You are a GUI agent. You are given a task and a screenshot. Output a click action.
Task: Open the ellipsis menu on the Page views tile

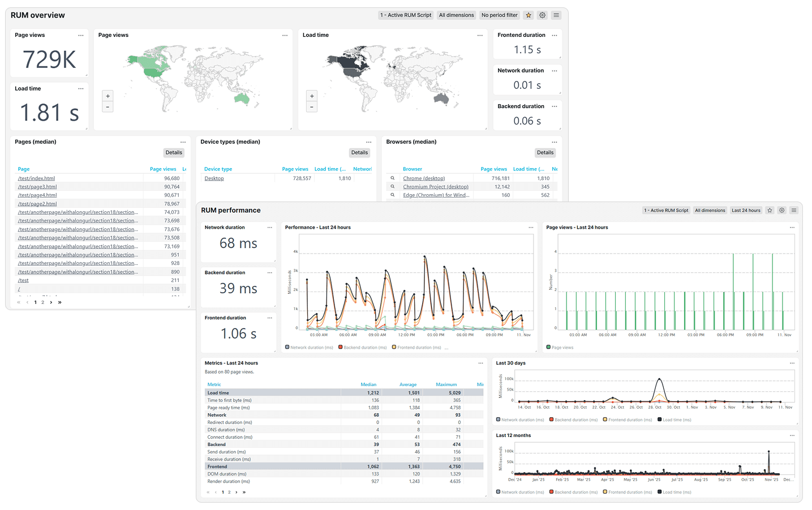click(81, 35)
